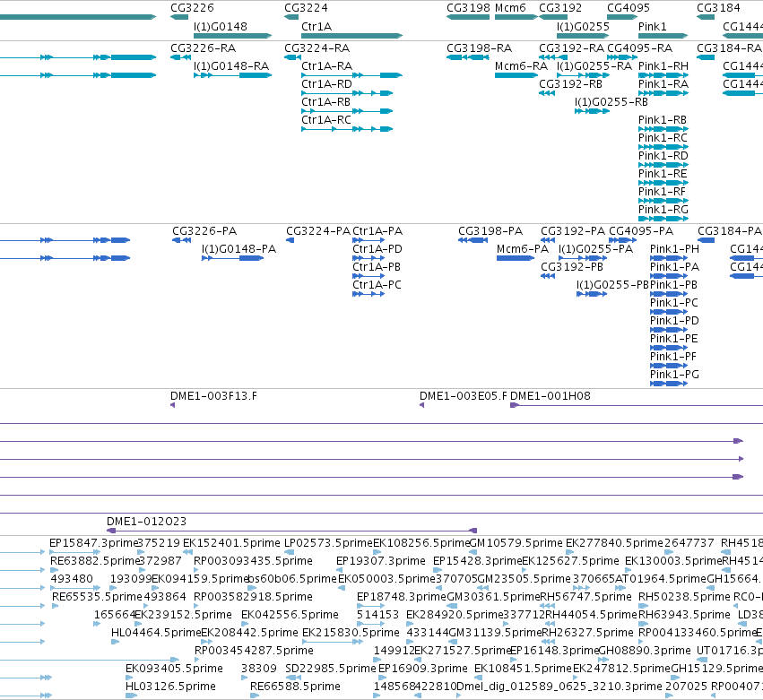This screenshot has height=700, width=763.
Task: Select EST EP18748.3prime
Action: point(402,597)
